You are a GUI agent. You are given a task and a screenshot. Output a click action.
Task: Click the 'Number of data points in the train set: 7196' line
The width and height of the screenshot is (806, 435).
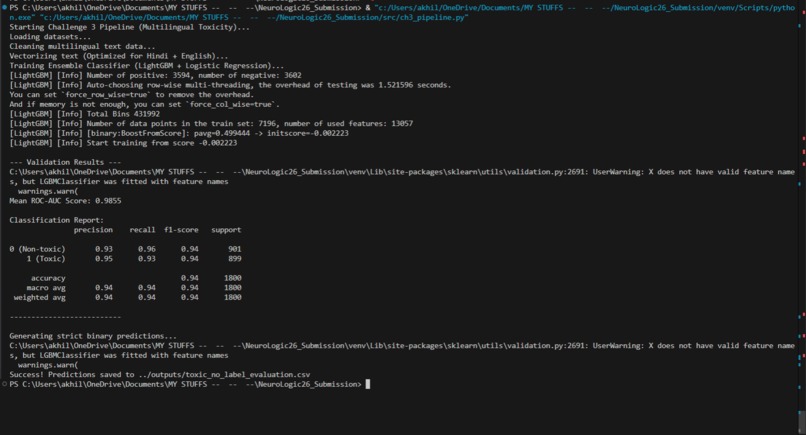click(211, 123)
